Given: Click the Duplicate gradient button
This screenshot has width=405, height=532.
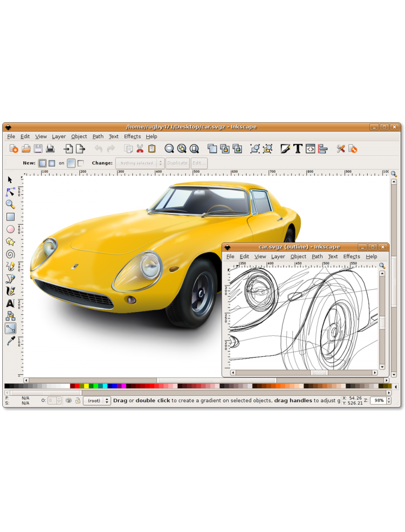Looking at the screenshot, I should pyautogui.click(x=177, y=163).
